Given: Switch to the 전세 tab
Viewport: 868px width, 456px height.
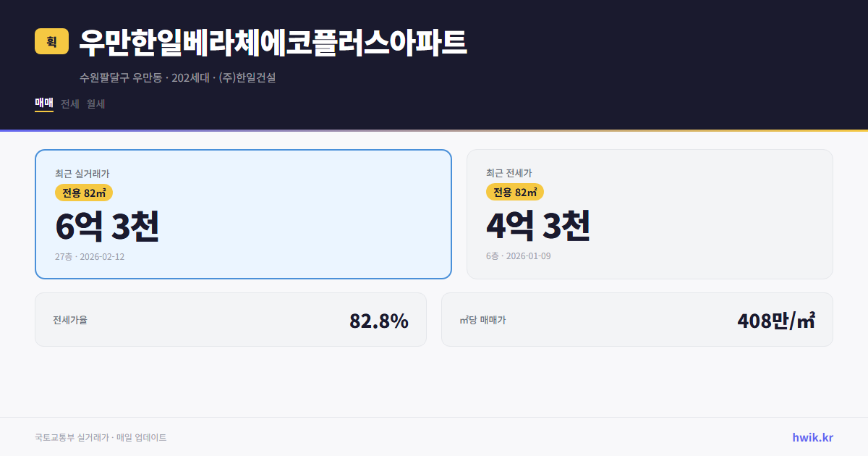Looking at the screenshot, I should pos(69,104).
